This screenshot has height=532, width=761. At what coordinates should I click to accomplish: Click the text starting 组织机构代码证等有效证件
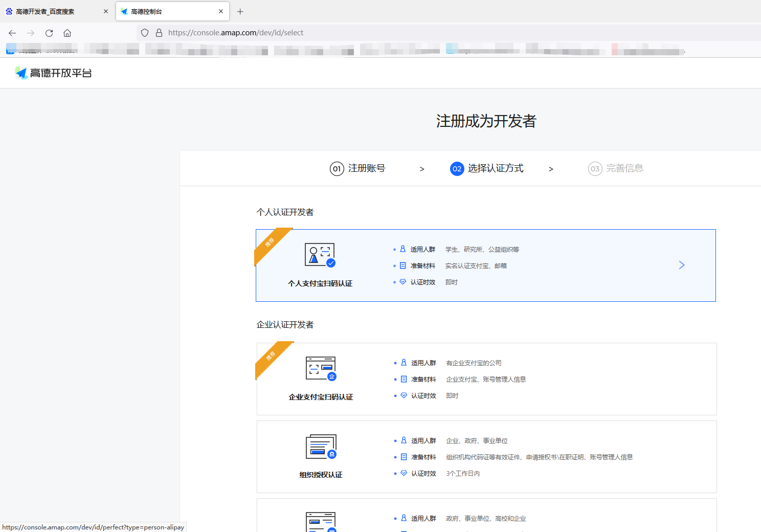pos(540,457)
